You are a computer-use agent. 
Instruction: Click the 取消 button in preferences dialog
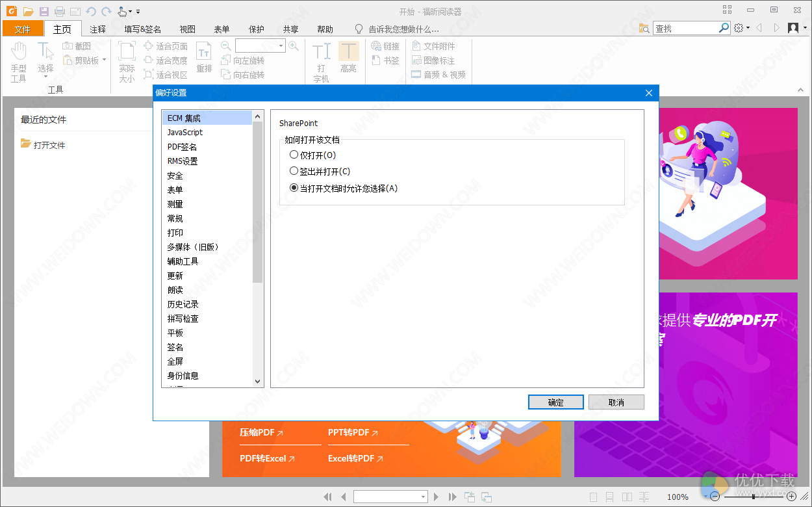click(x=616, y=402)
